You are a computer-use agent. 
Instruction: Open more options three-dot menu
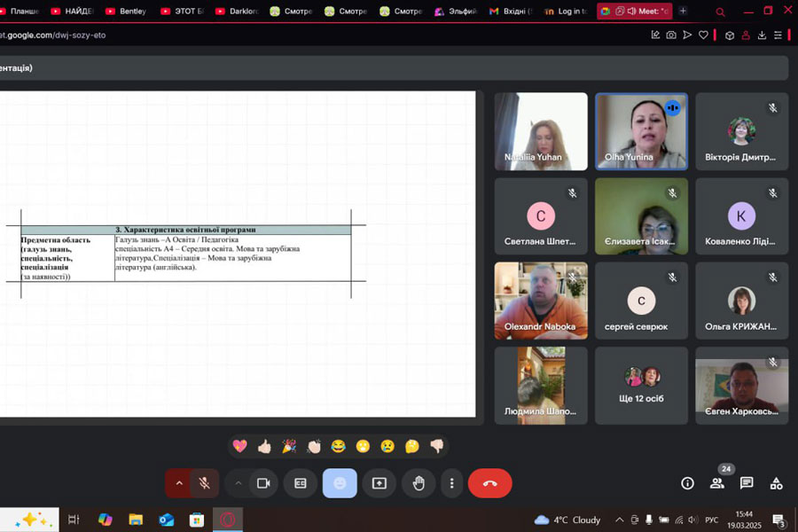click(452, 483)
